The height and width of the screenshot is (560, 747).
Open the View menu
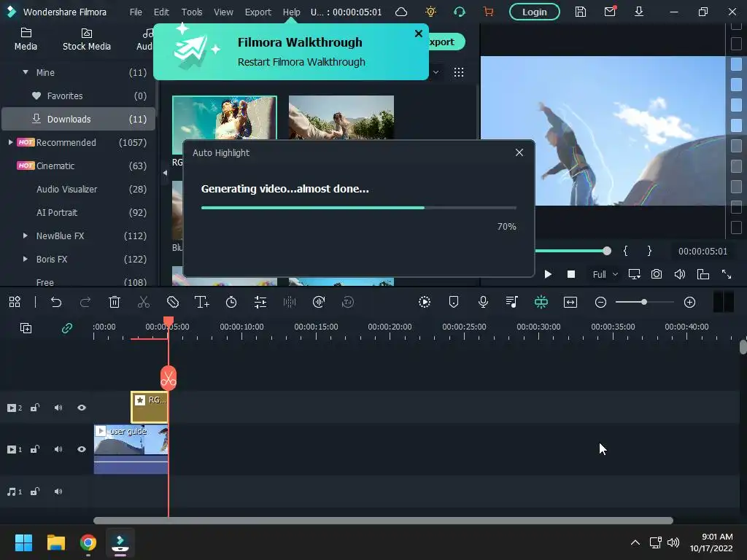[x=223, y=12]
